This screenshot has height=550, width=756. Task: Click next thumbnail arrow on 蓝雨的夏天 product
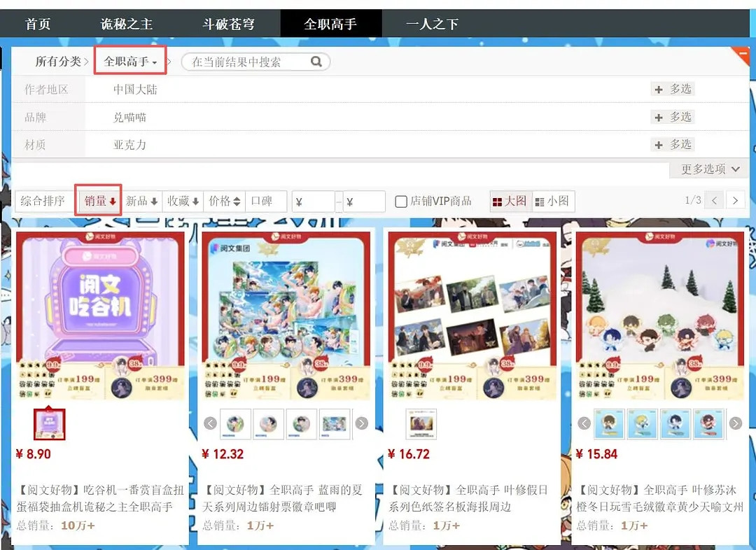pos(362,423)
